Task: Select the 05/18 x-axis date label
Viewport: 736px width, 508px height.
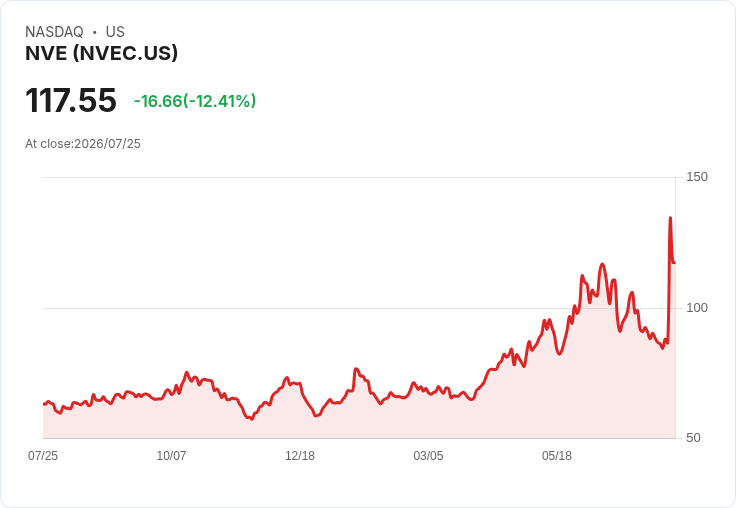Action: (557, 456)
